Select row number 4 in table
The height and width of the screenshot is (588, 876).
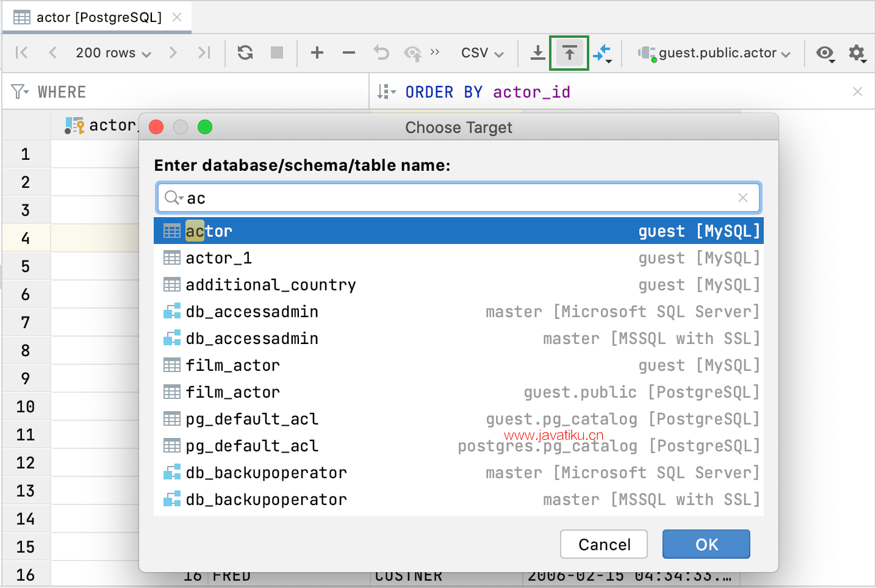click(26, 238)
